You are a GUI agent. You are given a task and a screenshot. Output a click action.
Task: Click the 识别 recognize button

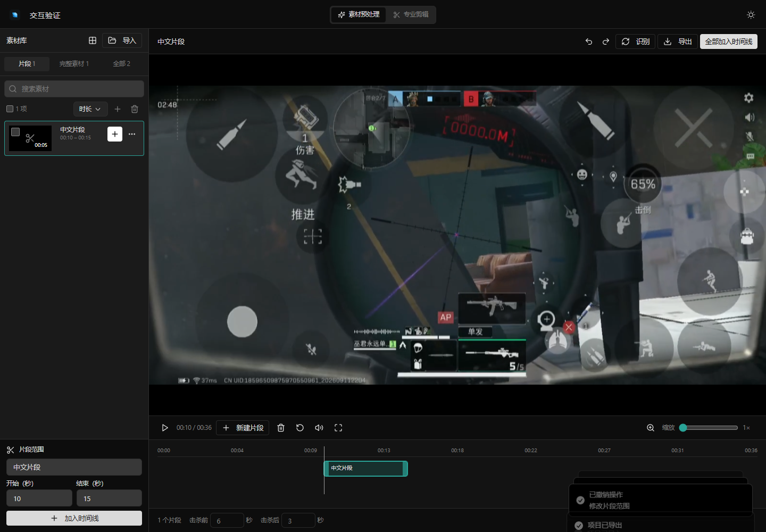point(635,41)
